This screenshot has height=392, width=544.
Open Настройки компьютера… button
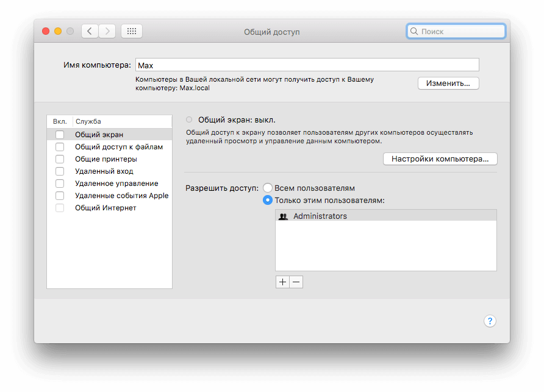(440, 159)
